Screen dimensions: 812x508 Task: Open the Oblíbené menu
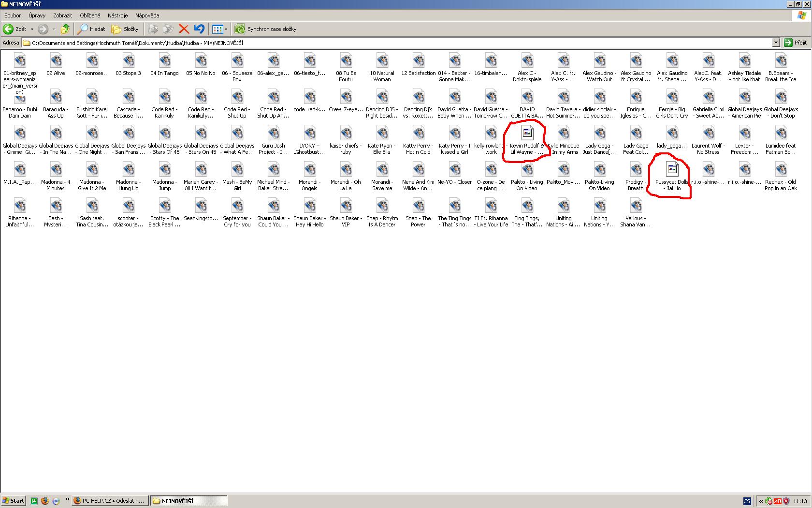(90, 15)
